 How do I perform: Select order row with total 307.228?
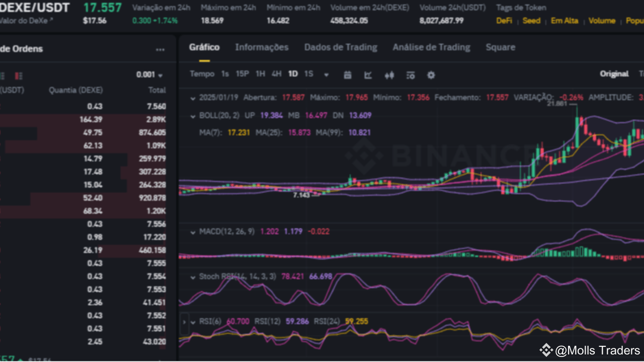coord(83,172)
